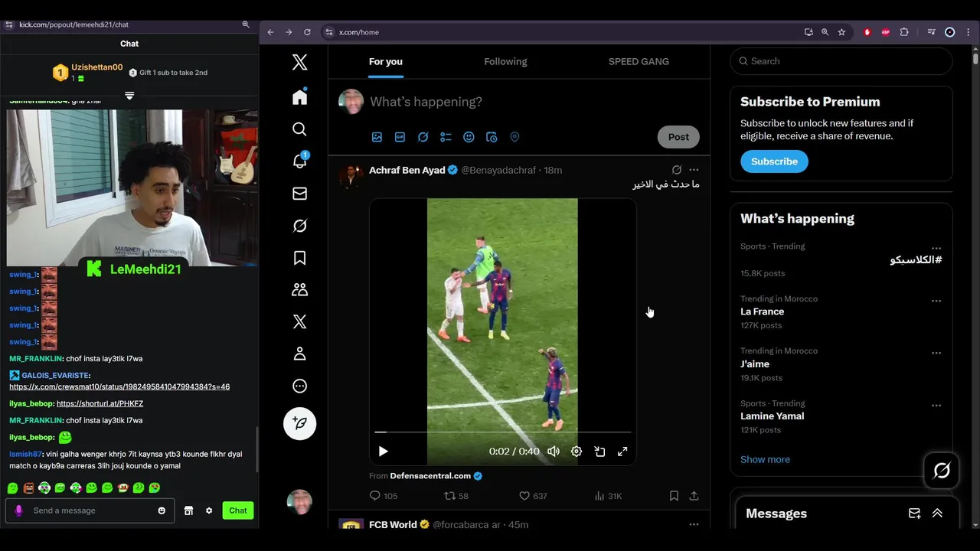Open Grok icon in X sidebar
Viewport: 980px width, 551px height.
click(299, 226)
